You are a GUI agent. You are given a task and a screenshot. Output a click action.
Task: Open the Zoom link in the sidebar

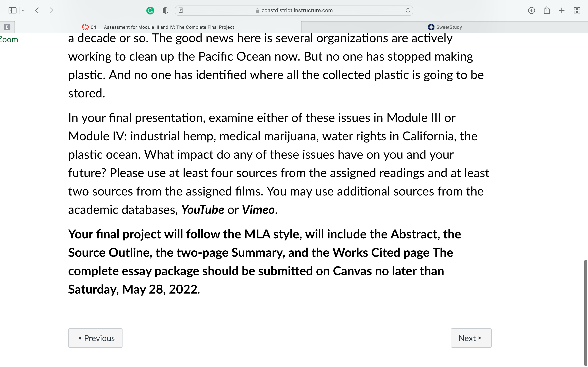(9, 40)
